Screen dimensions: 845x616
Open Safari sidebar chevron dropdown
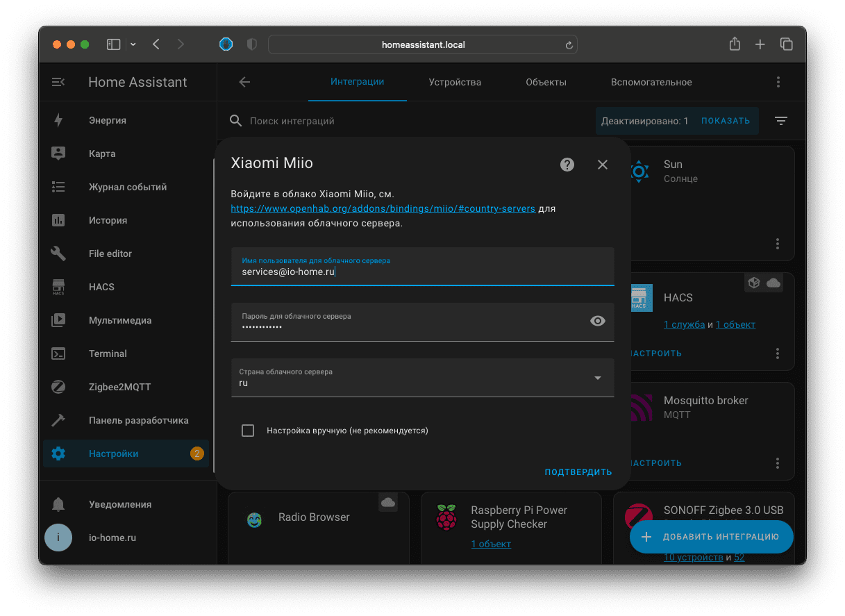pos(133,44)
